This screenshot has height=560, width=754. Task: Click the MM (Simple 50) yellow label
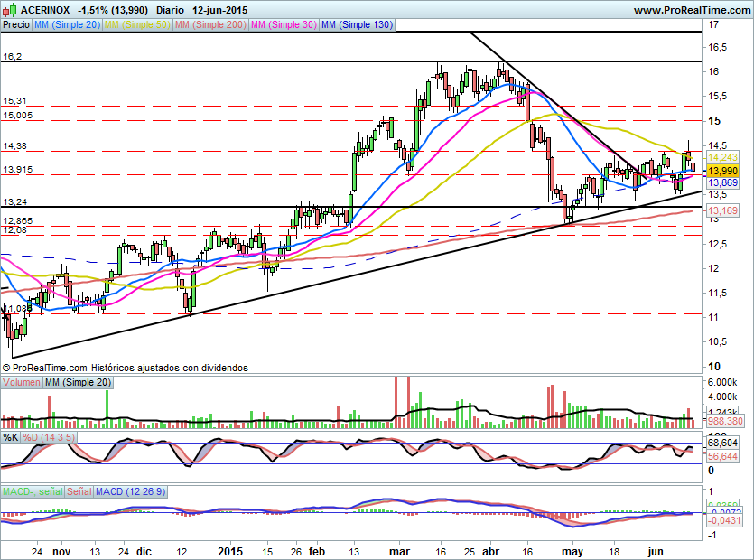click(x=136, y=25)
